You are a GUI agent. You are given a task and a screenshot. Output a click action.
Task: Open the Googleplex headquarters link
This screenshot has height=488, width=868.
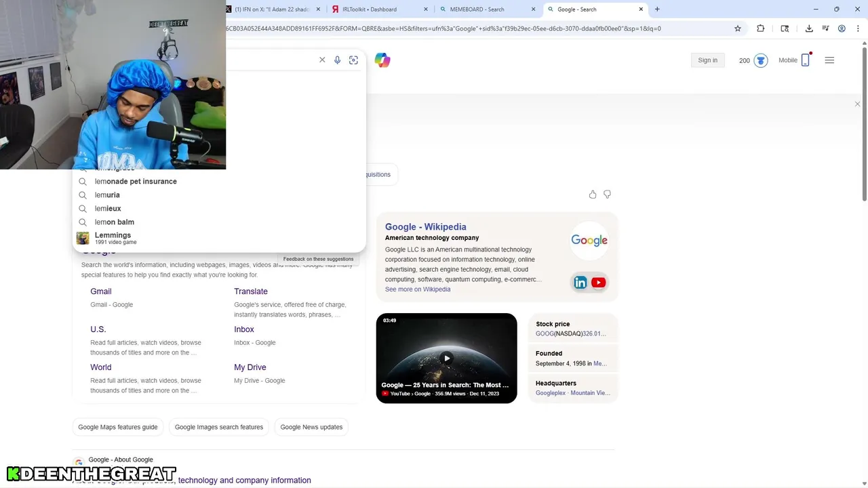point(551,393)
